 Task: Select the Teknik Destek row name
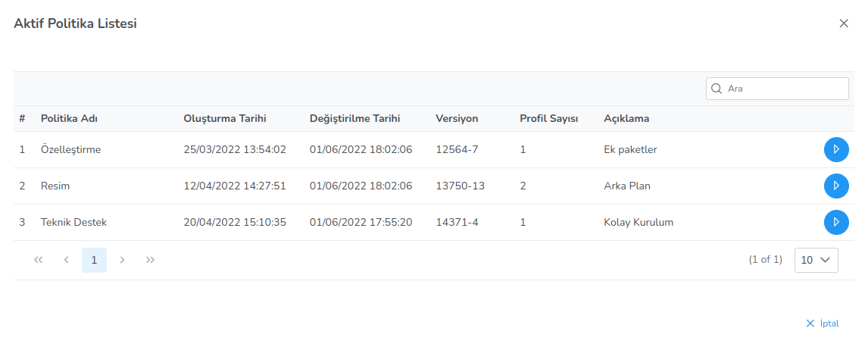pyautogui.click(x=73, y=223)
